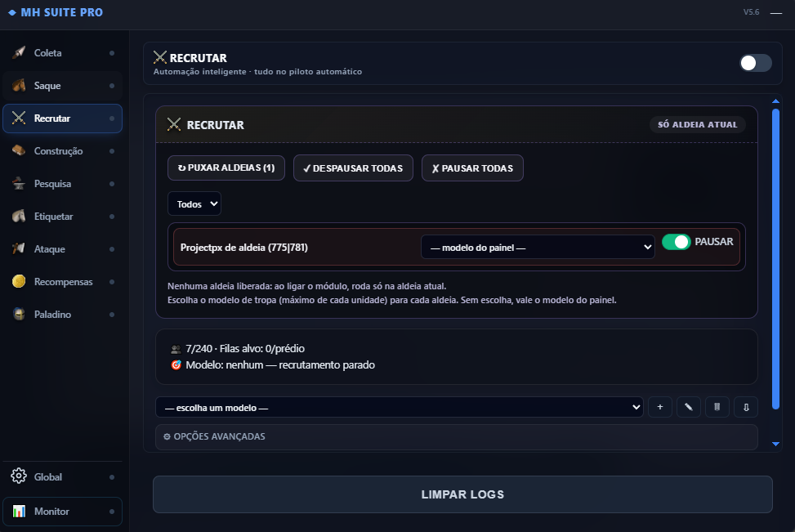Open the Todos filter dropdown
The height and width of the screenshot is (532, 795).
(194, 203)
